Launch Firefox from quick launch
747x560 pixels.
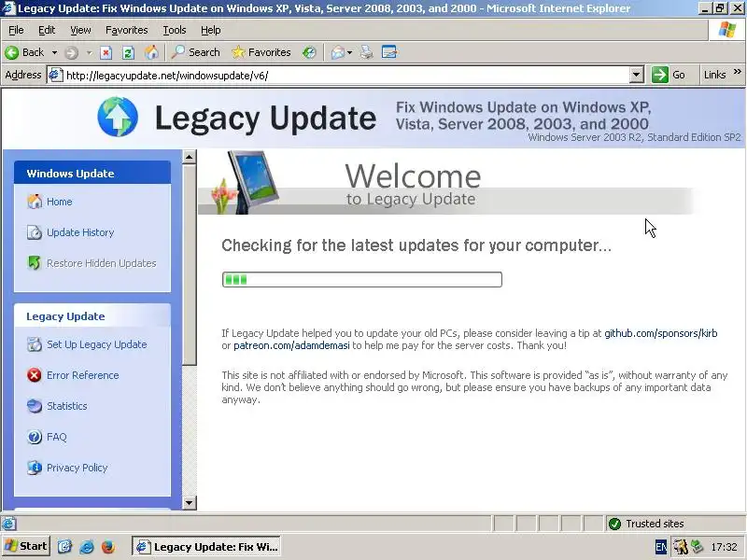point(108,546)
